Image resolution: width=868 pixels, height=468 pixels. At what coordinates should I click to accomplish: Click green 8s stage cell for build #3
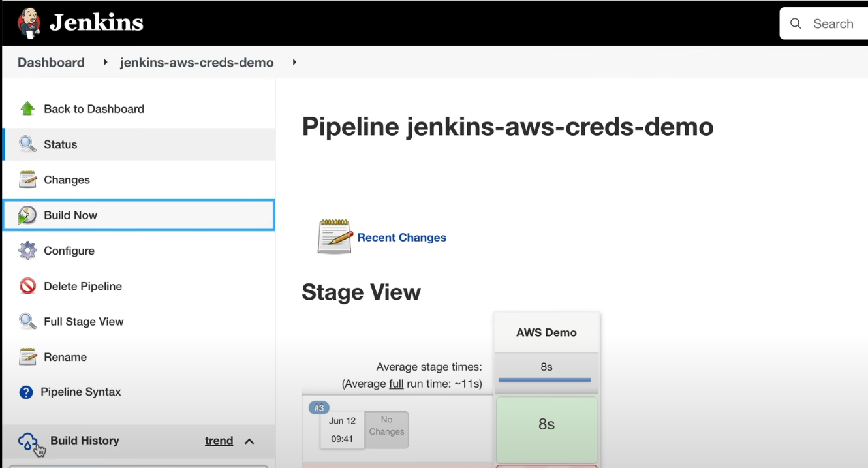pyautogui.click(x=546, y=429)
